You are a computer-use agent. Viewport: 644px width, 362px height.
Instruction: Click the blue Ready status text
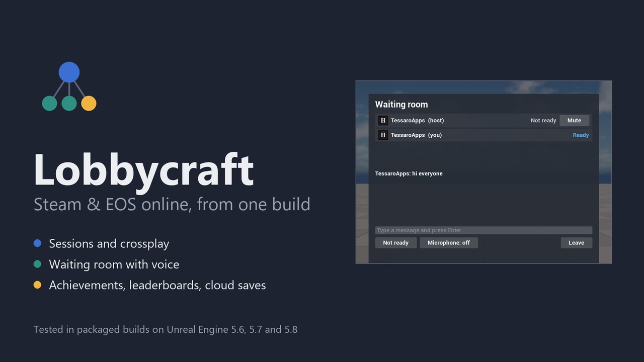click(581, 135)
